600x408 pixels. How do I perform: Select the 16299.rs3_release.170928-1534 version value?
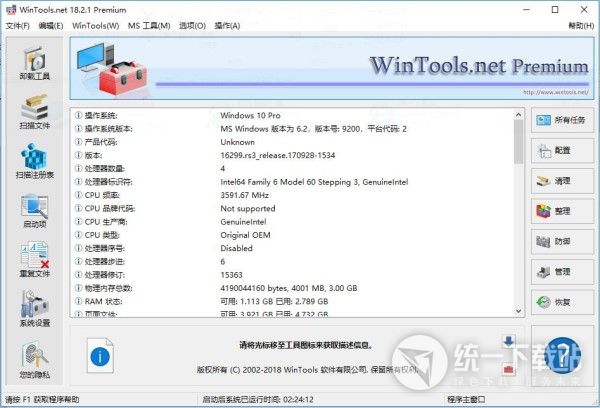click(278, 155)
